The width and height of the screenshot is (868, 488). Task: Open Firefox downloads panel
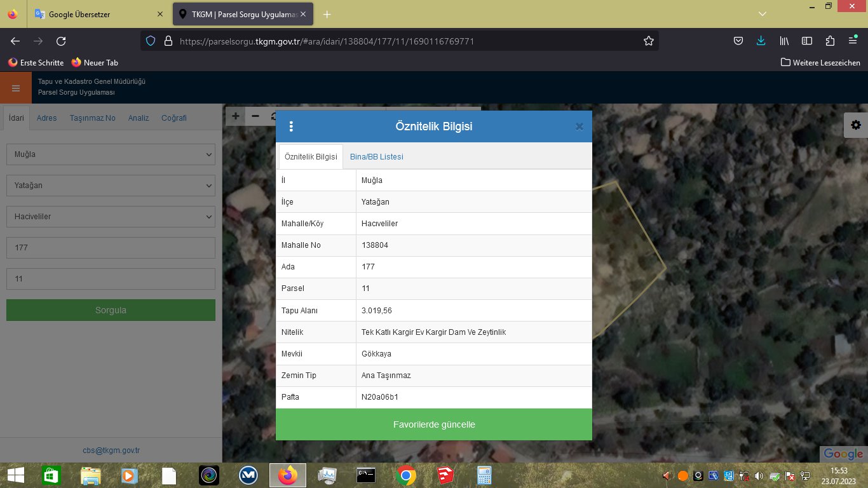click(761, 41)
